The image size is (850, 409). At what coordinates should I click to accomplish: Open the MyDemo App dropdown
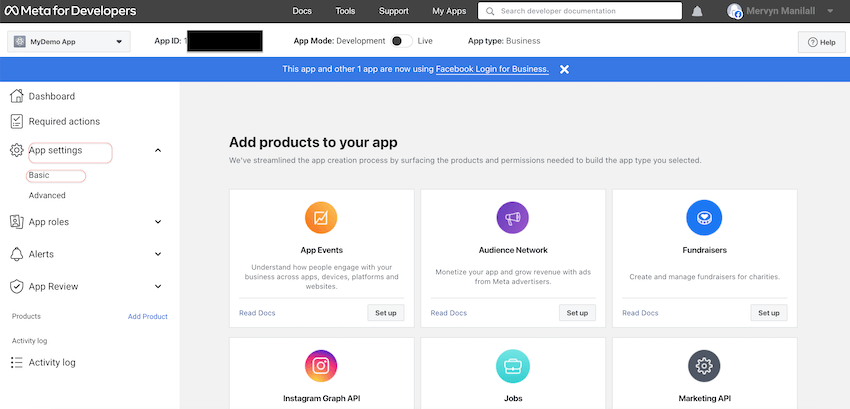point(68,42)
